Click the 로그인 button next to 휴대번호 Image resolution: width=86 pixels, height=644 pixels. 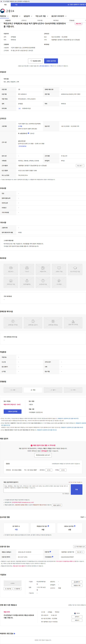point(49,470)
